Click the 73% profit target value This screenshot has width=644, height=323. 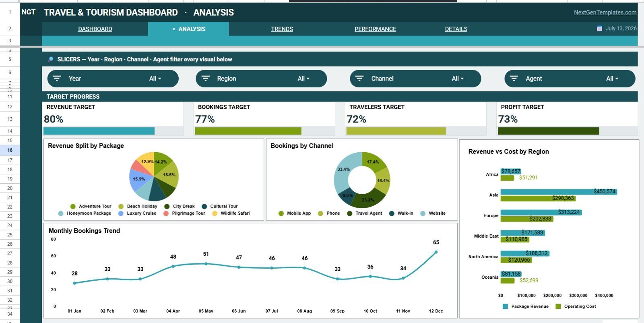coord(508,119)
